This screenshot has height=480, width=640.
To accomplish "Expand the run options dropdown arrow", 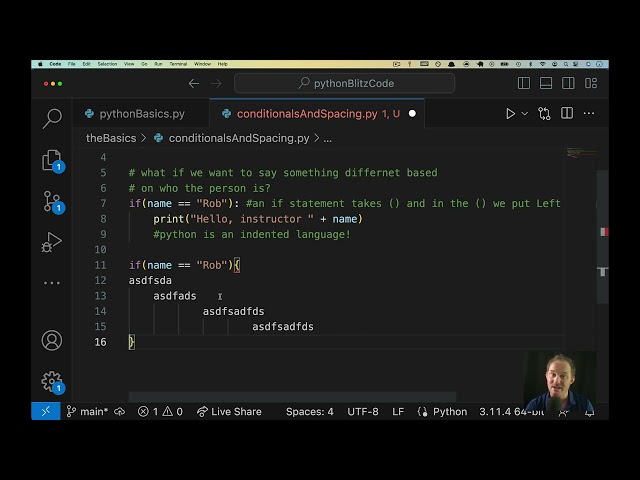I will point(525,114).
